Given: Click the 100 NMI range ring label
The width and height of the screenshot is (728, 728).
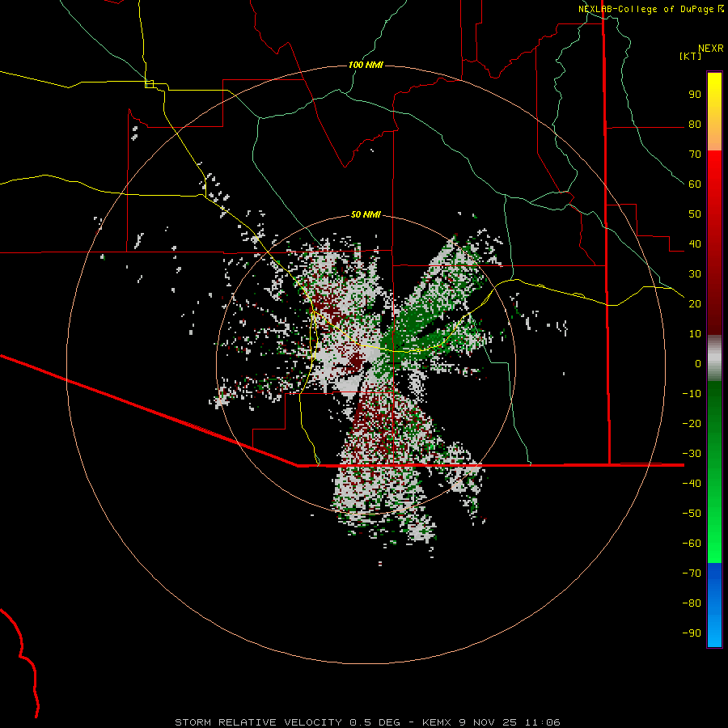Looking at the screenshot, I should click(x=366, y=65).
